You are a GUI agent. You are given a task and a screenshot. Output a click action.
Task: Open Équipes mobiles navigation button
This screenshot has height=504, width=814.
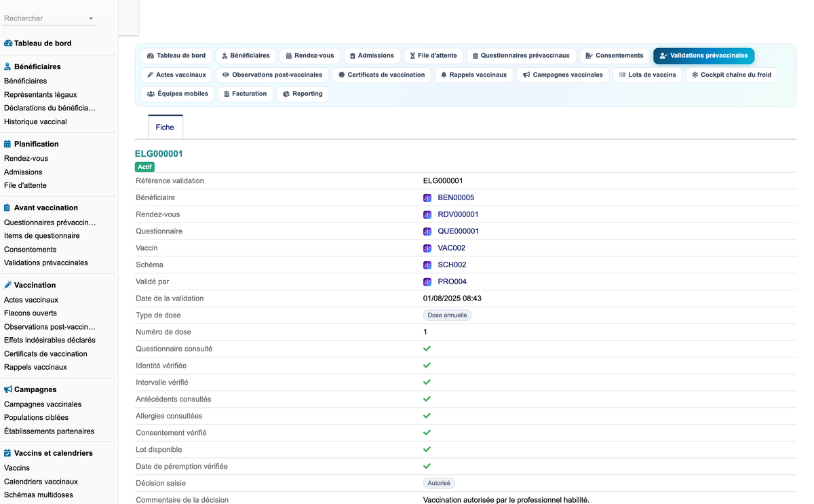pyautogui.click(x=178, y=94)
